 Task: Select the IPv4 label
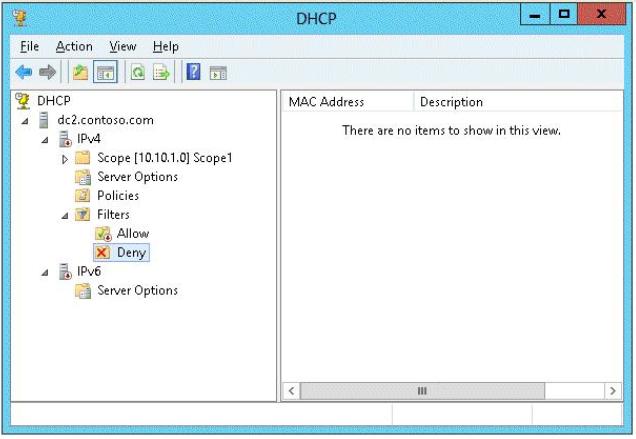point(89,139)
